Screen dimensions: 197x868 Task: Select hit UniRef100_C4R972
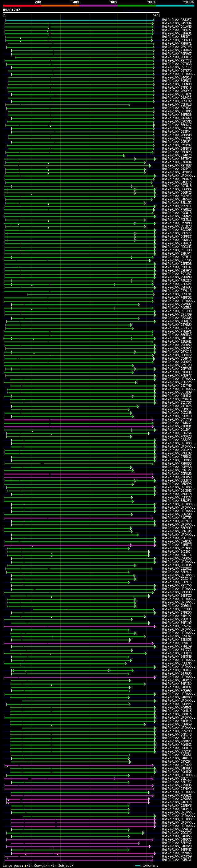176,839
